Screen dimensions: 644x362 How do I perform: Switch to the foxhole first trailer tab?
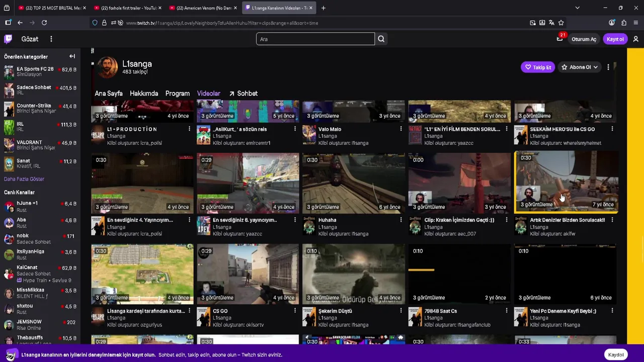[128, 8]
